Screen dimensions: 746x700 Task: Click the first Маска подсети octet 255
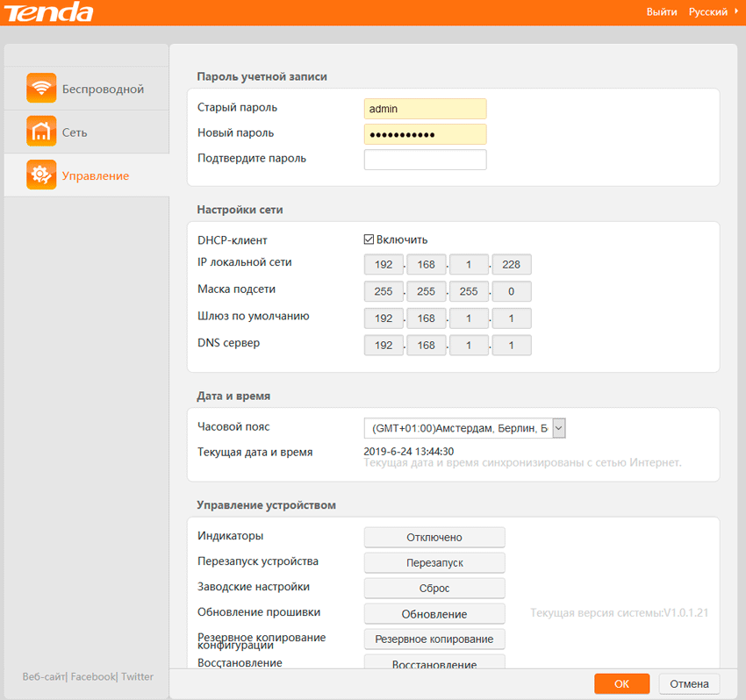[384, 291]
